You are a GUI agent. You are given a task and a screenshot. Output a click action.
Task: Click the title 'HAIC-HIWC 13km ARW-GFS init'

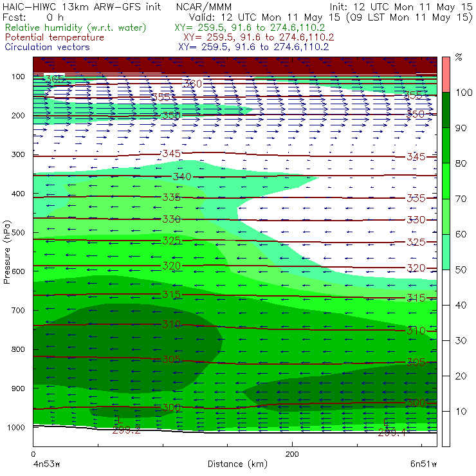click(x=82, y=6)
